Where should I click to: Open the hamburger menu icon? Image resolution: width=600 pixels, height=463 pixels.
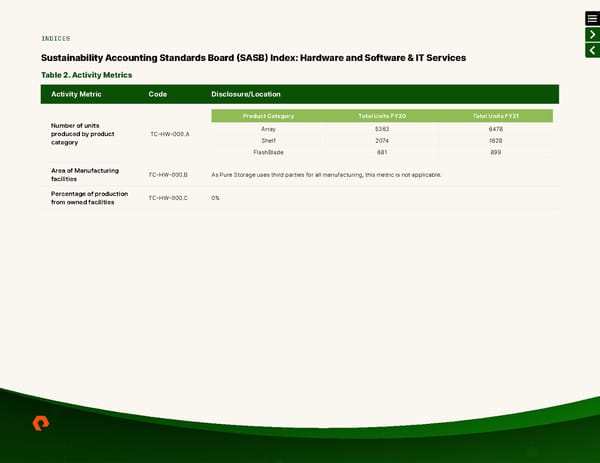[x=591, y=18]
